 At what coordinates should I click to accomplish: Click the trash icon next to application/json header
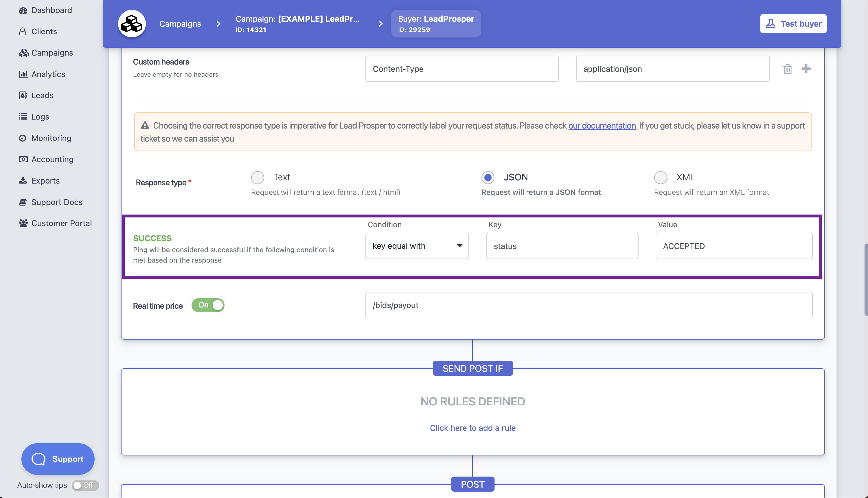(x=788, y=69)
